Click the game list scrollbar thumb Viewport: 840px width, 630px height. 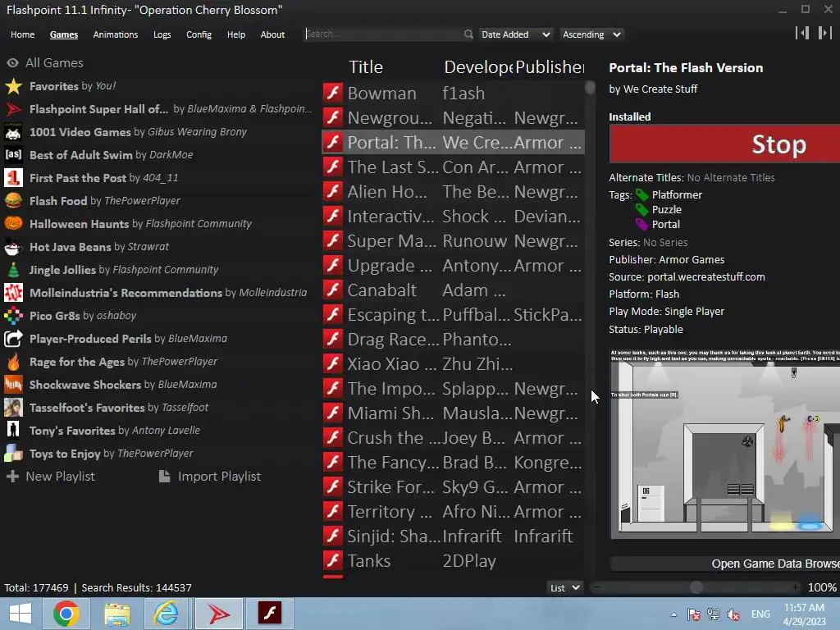(x=590, y=88)
